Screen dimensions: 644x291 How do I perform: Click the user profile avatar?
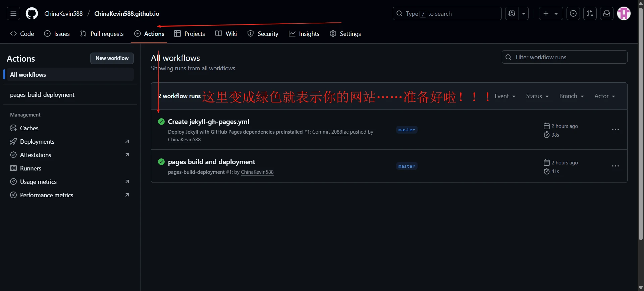(x=624, y=13)
